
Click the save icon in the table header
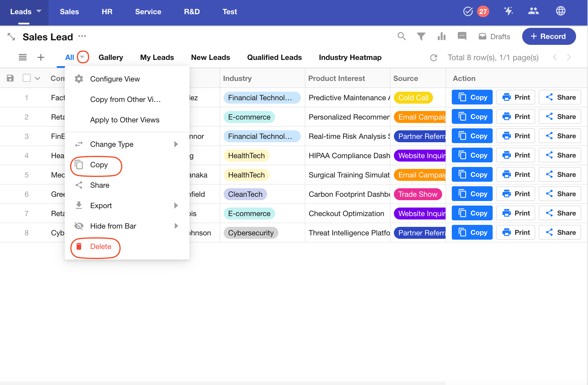pyautogui.click(x=10, y=78)
